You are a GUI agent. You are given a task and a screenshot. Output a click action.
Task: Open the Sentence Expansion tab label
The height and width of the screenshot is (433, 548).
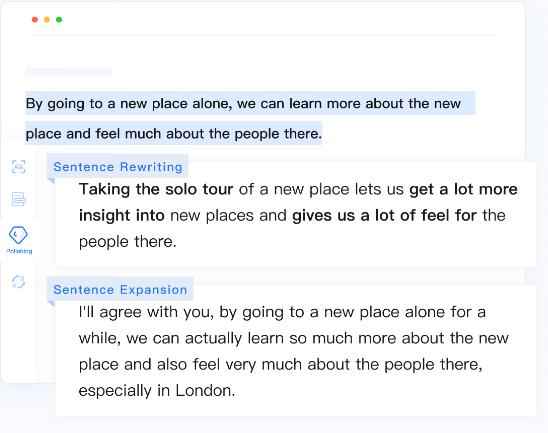(120, 289)
